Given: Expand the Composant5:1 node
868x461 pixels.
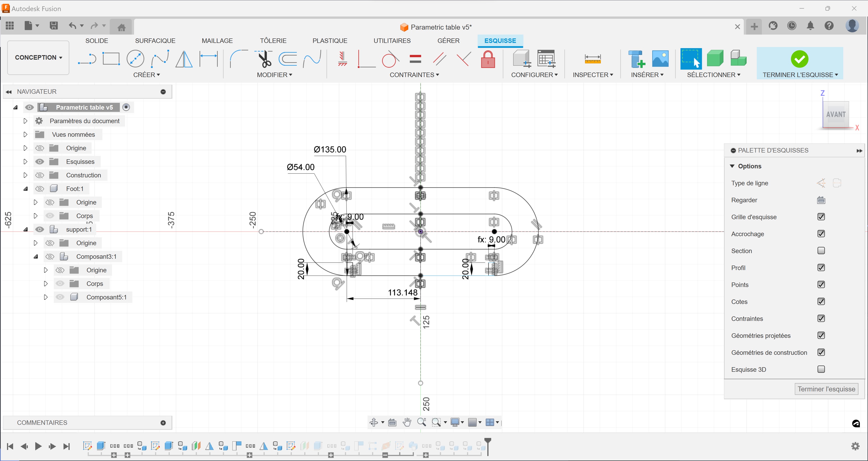Looking at the screenshot, I should (x=45, y=297).
